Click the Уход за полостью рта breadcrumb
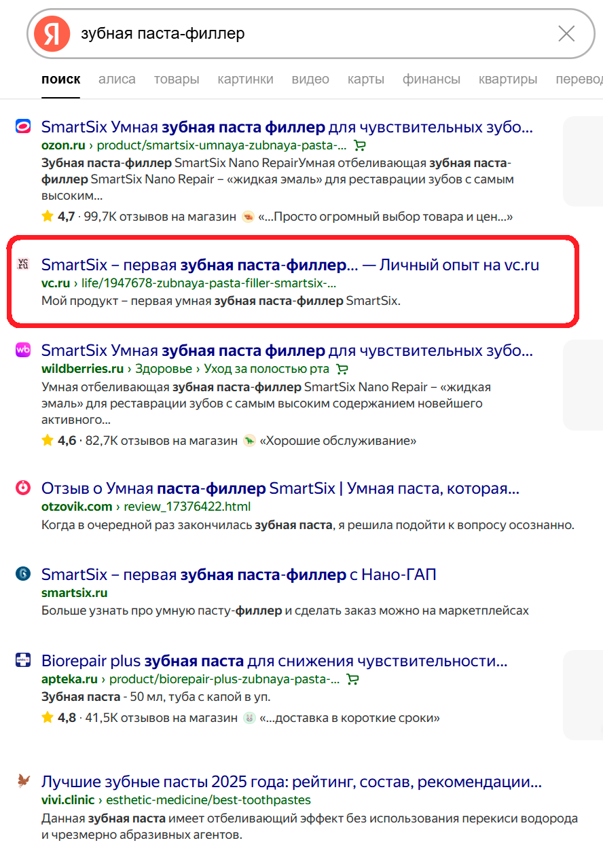Screen dimensions: 603x868 click(266, 369)
